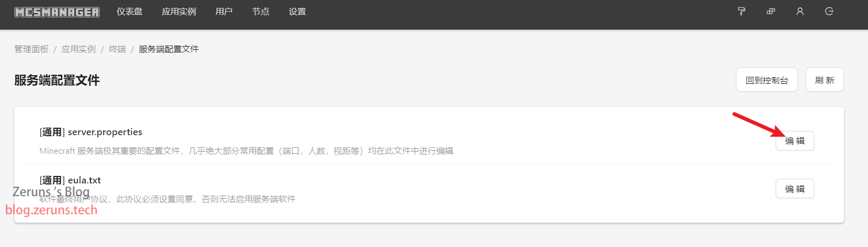Image resolution: width=868 pixels, height=247 pixels.
Task: Open the 节点 menu item
Action: tap(261, 12)
